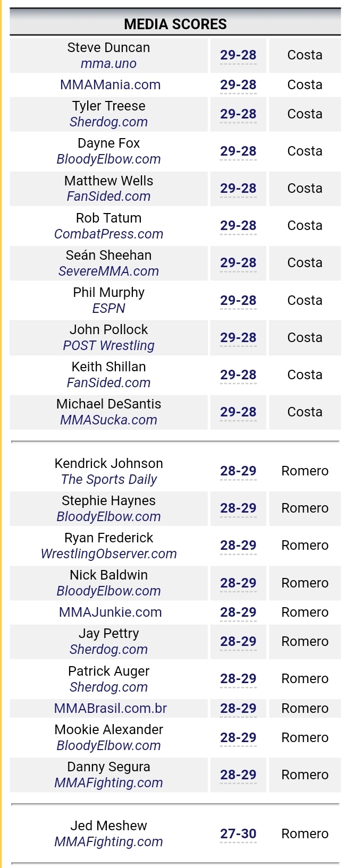Image resolution: width=345 pixels, height=868 pixels.
Task: Open the CombatPress.com link
Action: [x=108, y=234]
